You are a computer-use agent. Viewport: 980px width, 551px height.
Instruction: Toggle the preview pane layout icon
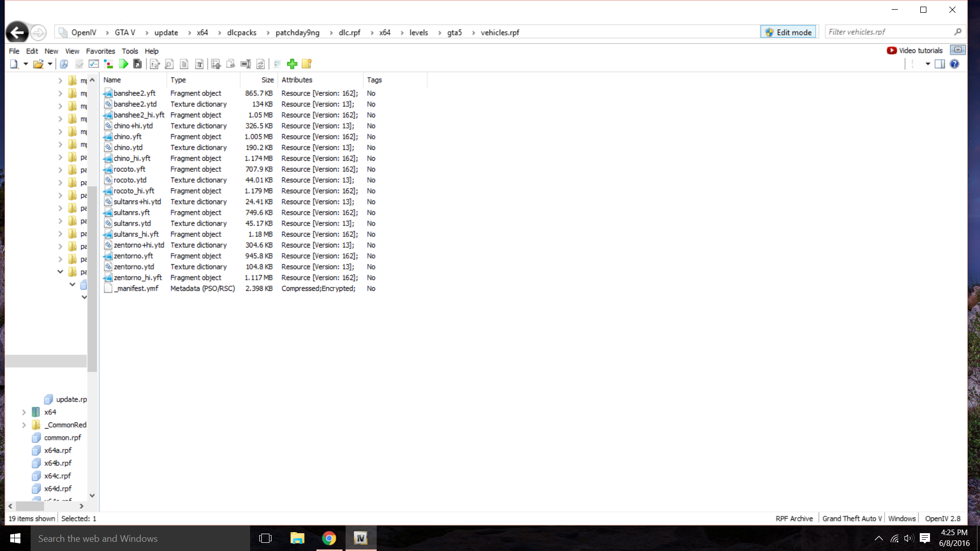[940, 64]
